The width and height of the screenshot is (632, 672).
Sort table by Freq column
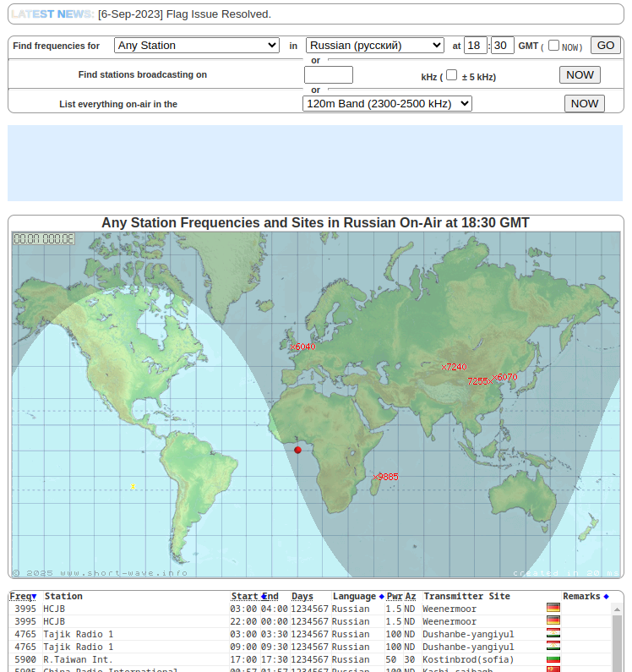[x=20, y=596]
